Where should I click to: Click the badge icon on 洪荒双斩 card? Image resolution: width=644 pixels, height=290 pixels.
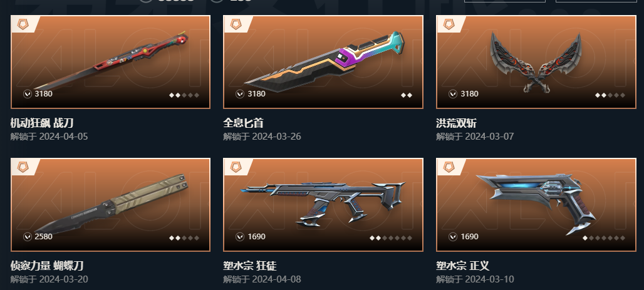[x=449, y=24]
